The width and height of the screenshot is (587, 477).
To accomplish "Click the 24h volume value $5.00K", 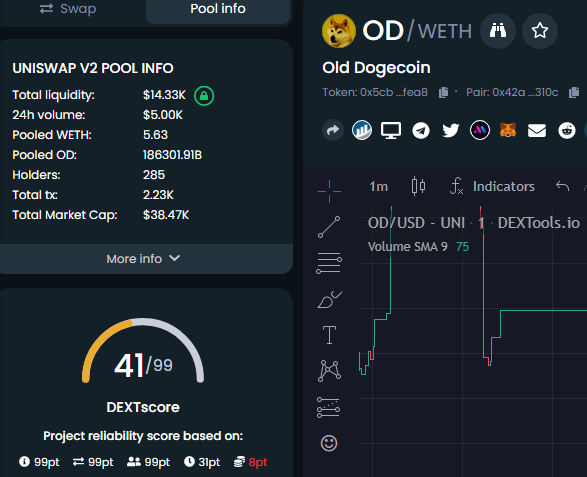I will 162,115.
